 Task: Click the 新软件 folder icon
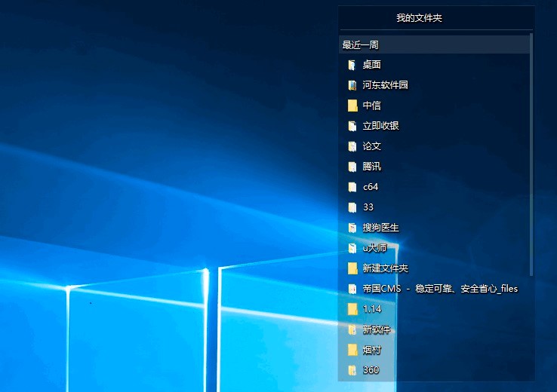point(352,330)
